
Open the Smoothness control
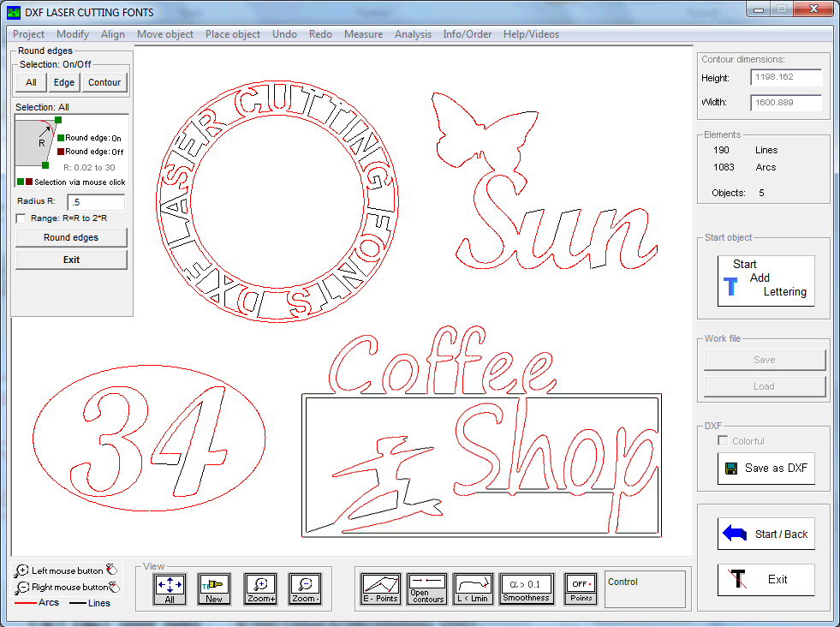pos(526,588)
